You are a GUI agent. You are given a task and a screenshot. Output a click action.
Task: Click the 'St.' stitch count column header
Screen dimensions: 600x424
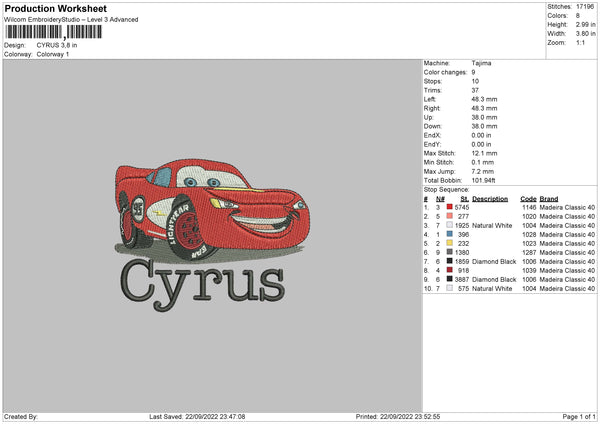pyautogui.click(x=465, y=198)
